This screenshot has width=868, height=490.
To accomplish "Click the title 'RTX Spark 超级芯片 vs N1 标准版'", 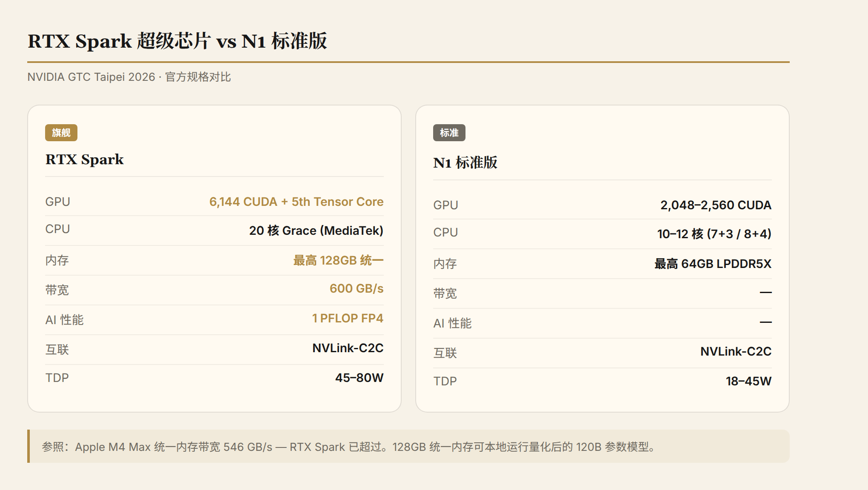I will (177, 41).
